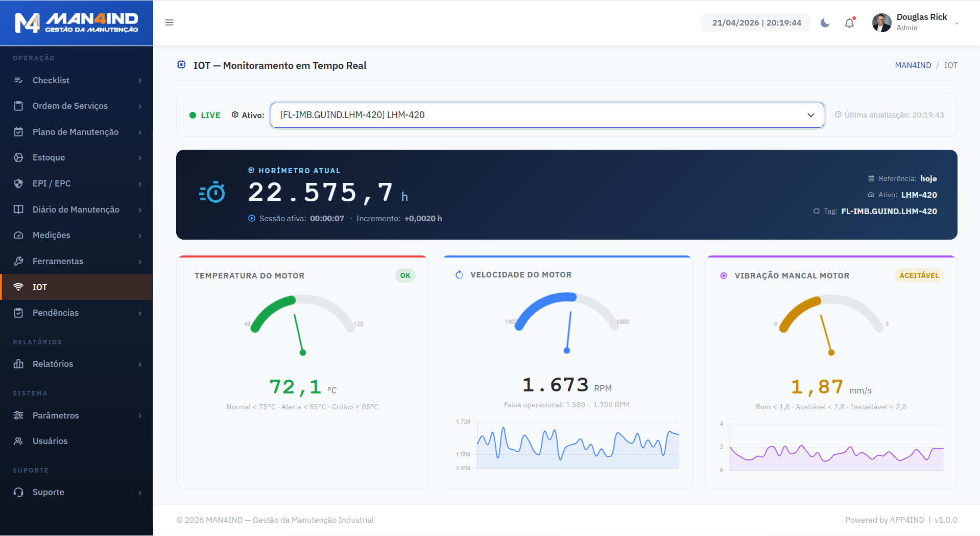
Task: Toggle dark mode with the moon icon
Action: pos(825,23)
